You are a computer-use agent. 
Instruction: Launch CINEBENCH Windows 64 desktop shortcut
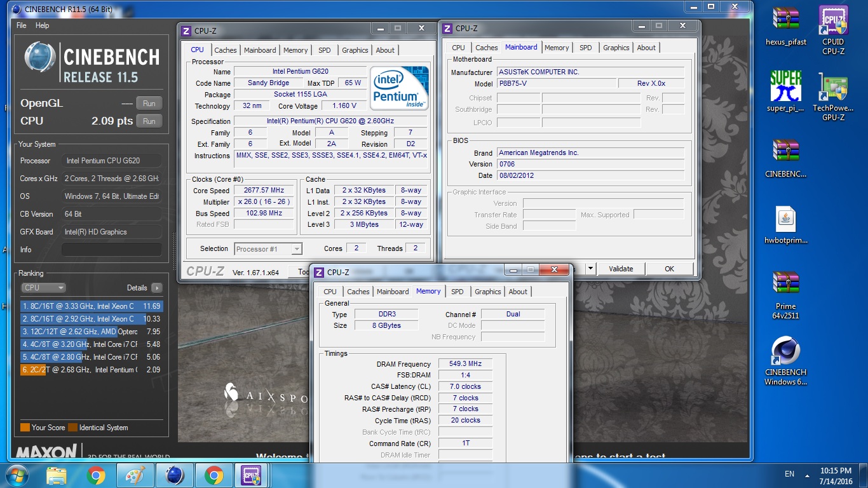click(x=785, y=361)
